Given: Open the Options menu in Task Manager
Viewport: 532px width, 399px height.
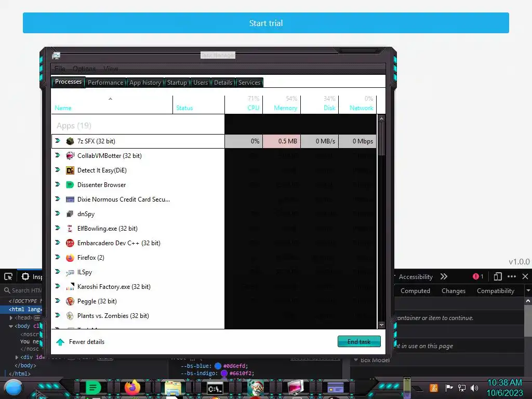Looking at the screenshot, I should [84, 69].
